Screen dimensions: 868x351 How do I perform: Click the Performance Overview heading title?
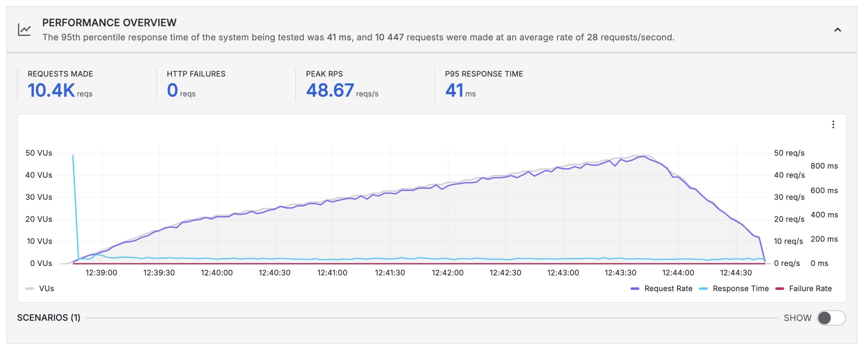(109, 23)
